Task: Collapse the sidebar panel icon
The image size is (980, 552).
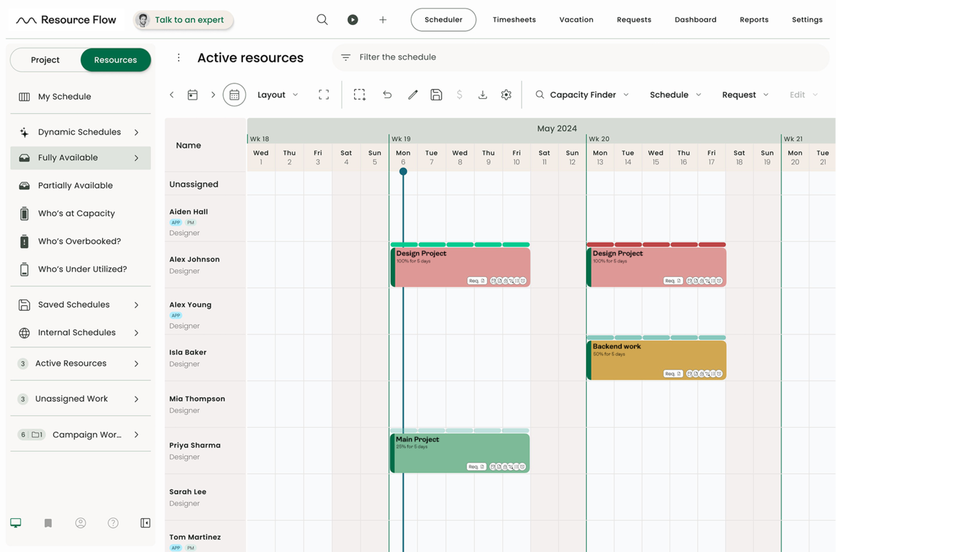Action: point(146,523)
